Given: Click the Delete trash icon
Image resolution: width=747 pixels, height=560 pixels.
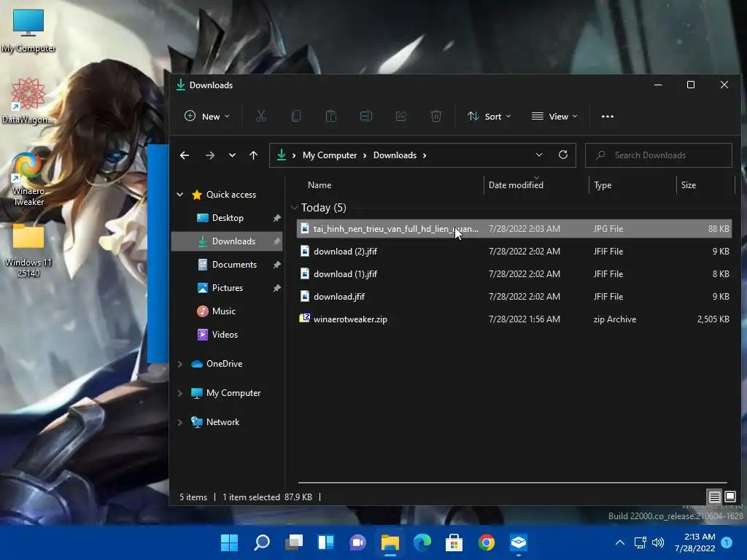Looking at the screenshot, I should [x=436, y=116].
